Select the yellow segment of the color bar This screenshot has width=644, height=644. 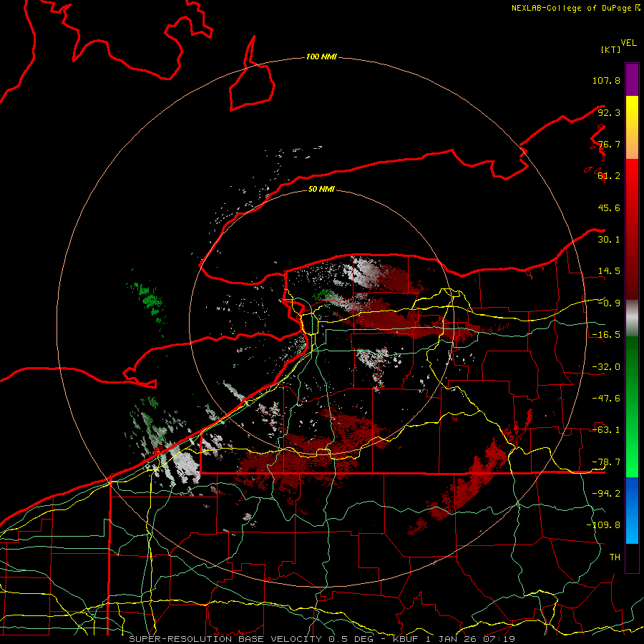click(x=632, y=127)
